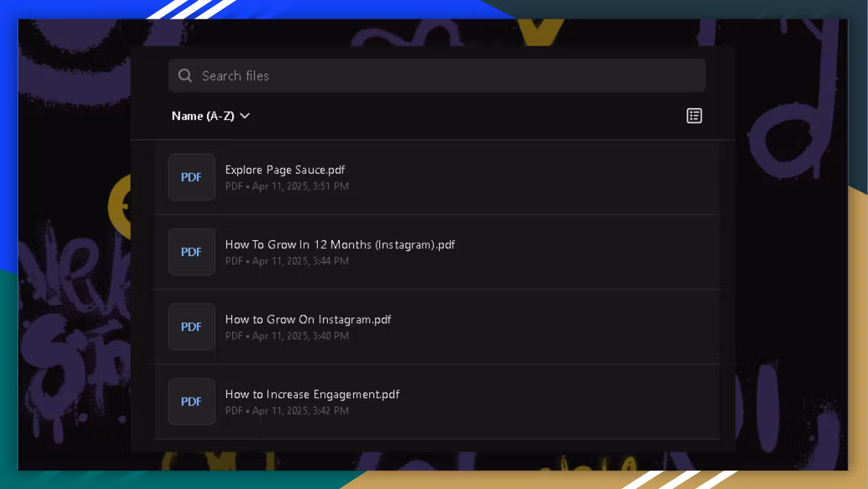The image size is (868, 489).
Task: Focus the Search files input field
Action: pyautogui.click(x=447, y=76)
